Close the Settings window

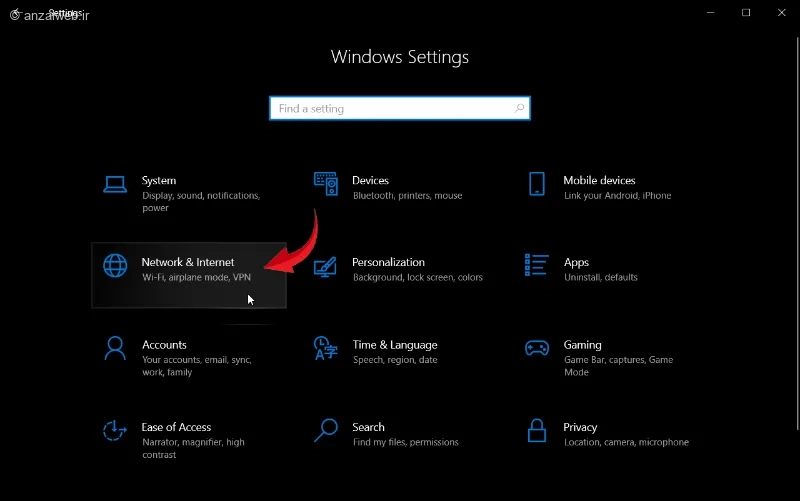(x=782, y=12)
